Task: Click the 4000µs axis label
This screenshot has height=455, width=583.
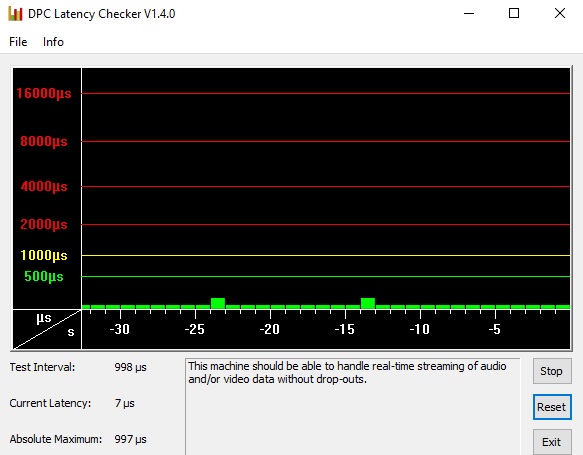Action: point(44,186)
